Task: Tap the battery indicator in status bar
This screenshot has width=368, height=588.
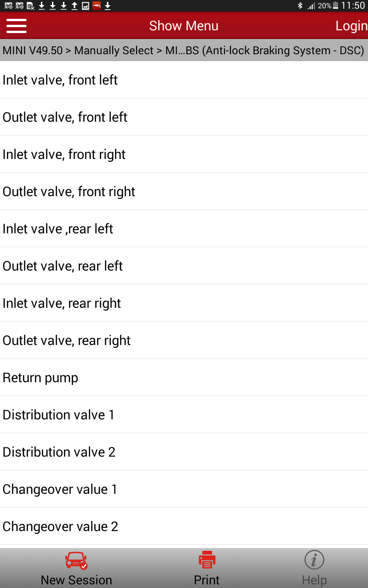Action: [x=335, y=6]
